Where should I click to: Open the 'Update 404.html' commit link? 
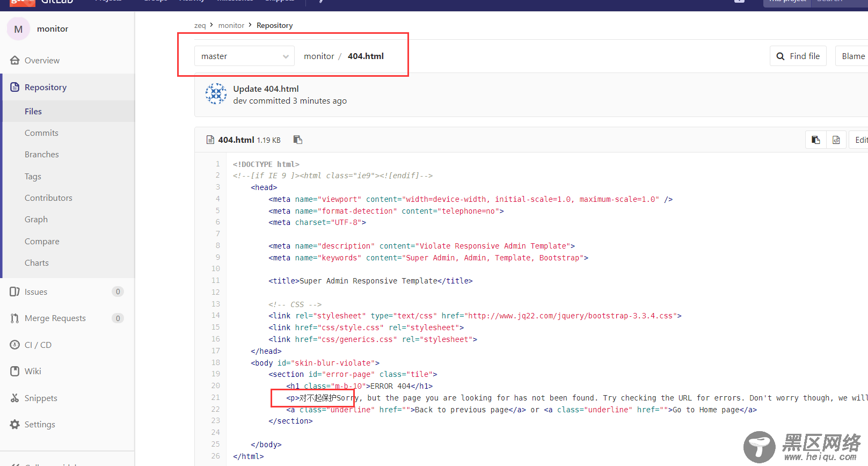tap(266, 89)
